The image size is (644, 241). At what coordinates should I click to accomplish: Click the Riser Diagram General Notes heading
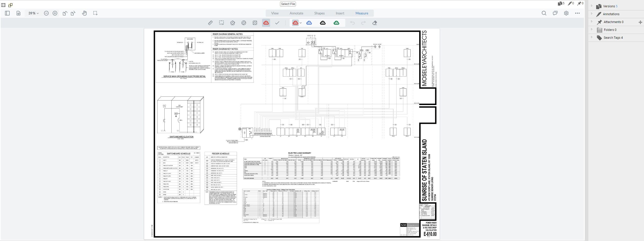point(228,34)
